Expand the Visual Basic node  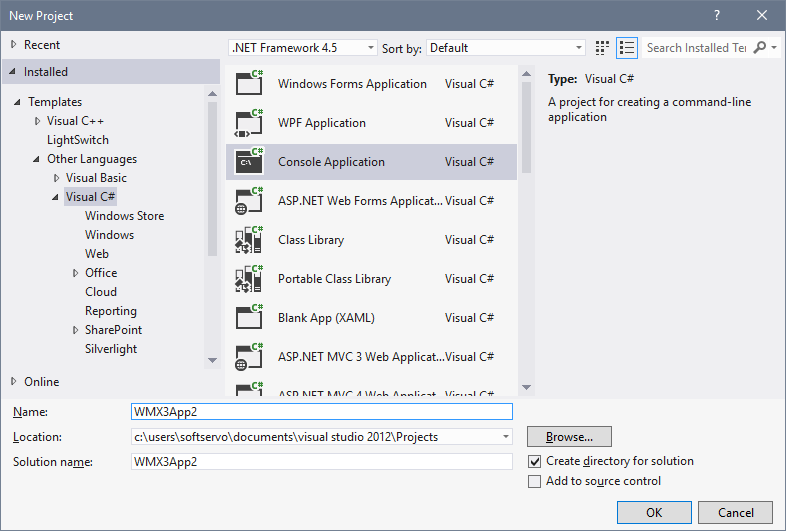tap(57, 178)
